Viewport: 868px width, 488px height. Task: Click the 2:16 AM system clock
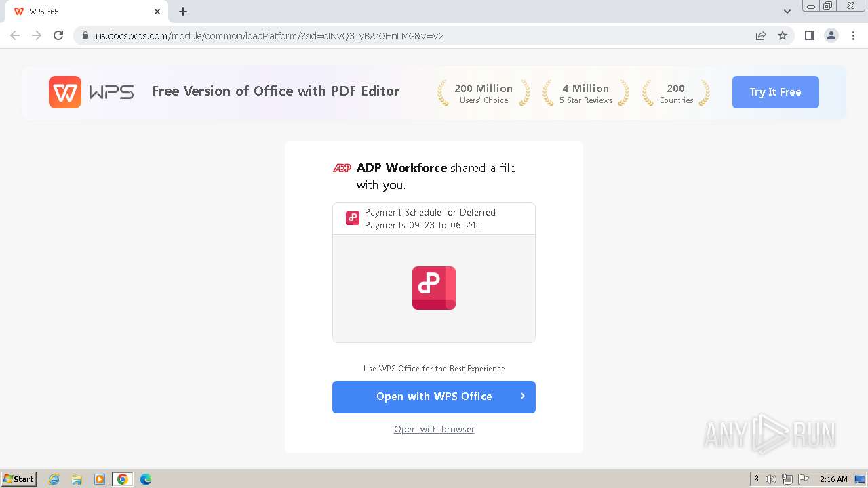pos(833,479)
